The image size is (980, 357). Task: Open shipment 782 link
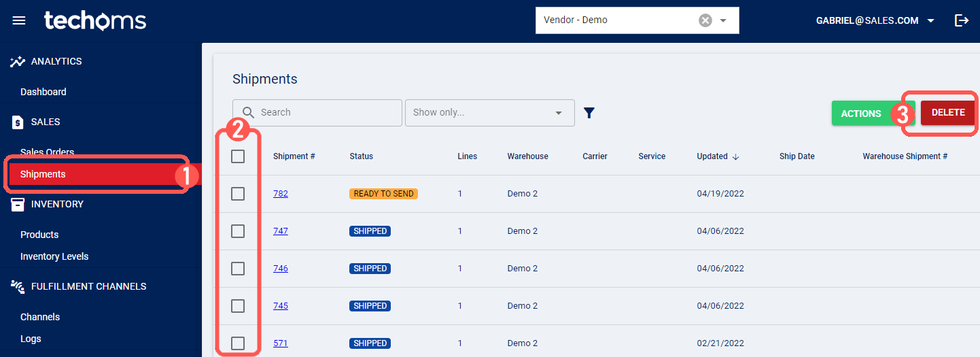(281, 194)
